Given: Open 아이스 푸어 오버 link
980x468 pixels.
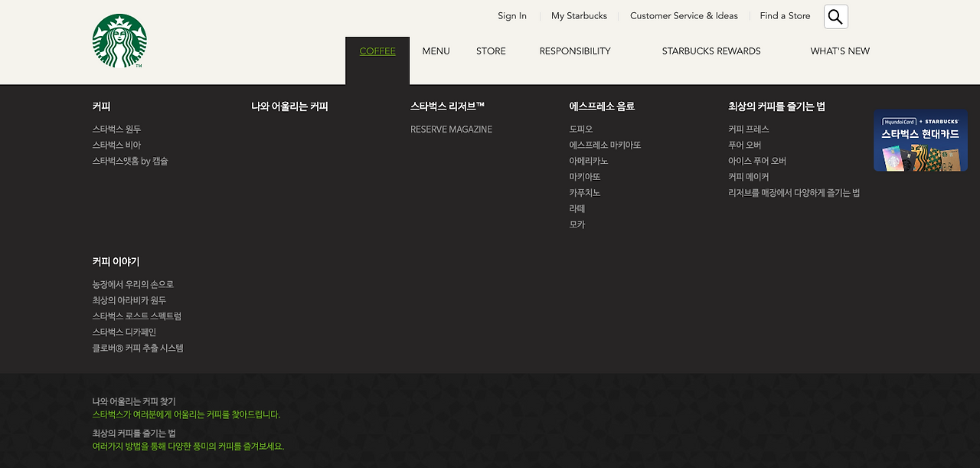Looking at the screenshot, I should [x=757, y=162].
